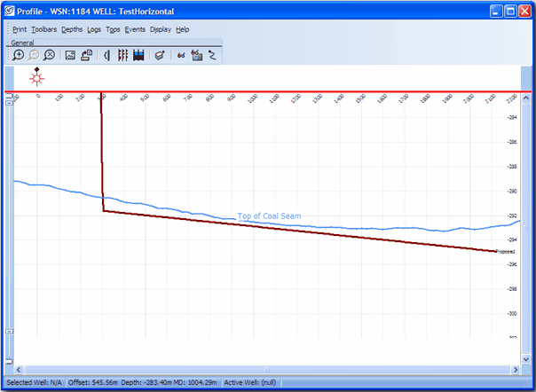The height and width of the screenshot is (392, 536).
Task: Open the Display menu
Action: tap(161, 29)
